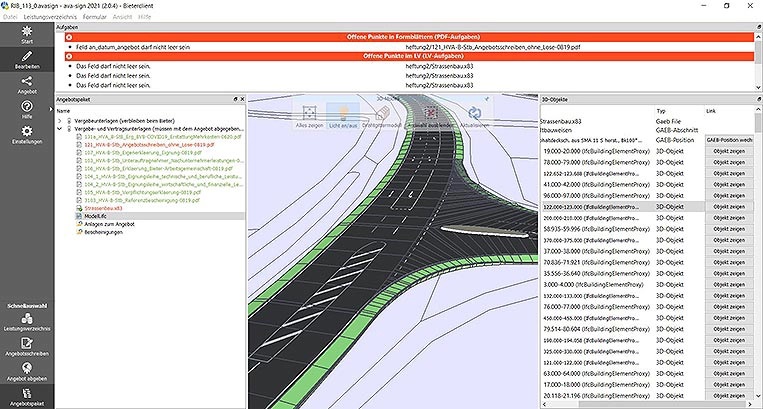
Task: Collapse Offene Punkte in Formblättern section
Action: 69,37
